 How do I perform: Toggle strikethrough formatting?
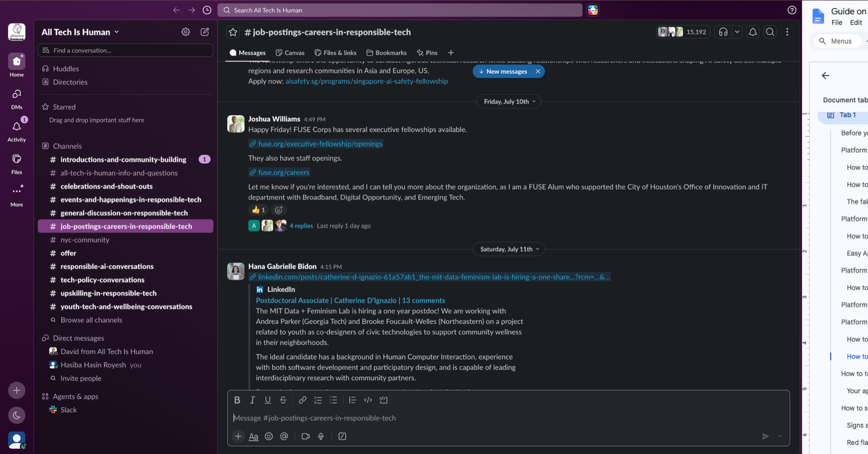pyautogui.click(x=283, y=400)
